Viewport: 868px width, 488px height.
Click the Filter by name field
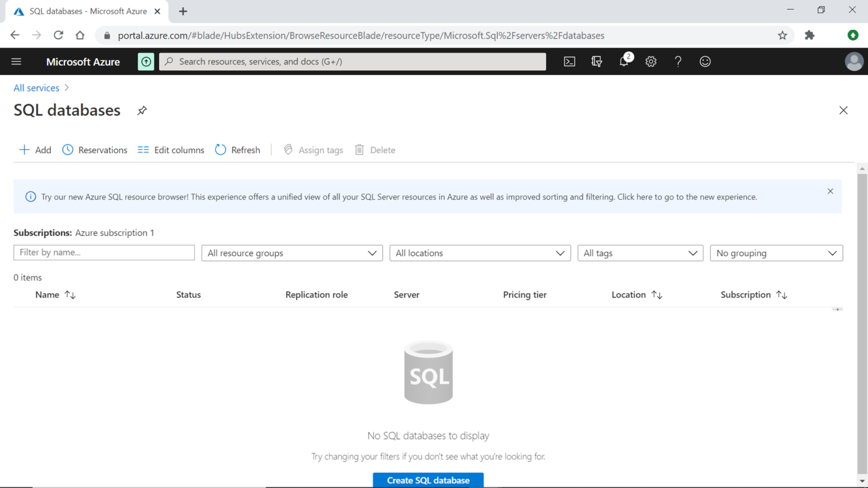click(103, 252)
